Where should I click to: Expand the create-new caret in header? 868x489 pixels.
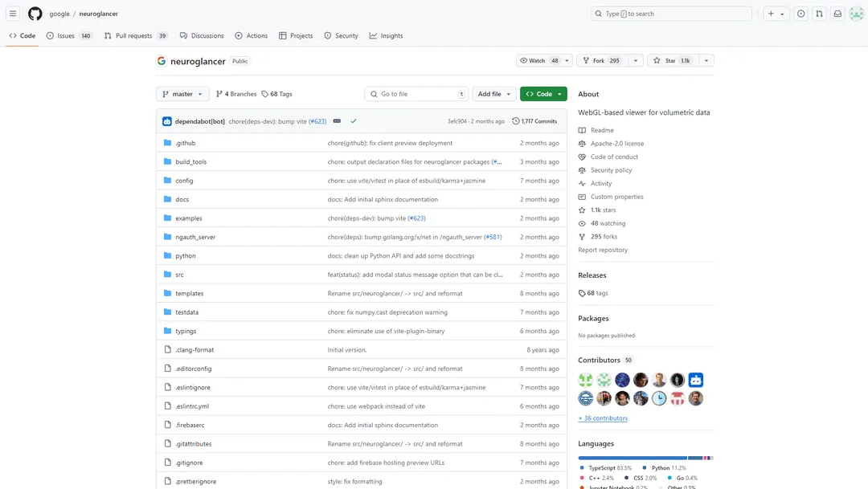(x=782, y=14)
